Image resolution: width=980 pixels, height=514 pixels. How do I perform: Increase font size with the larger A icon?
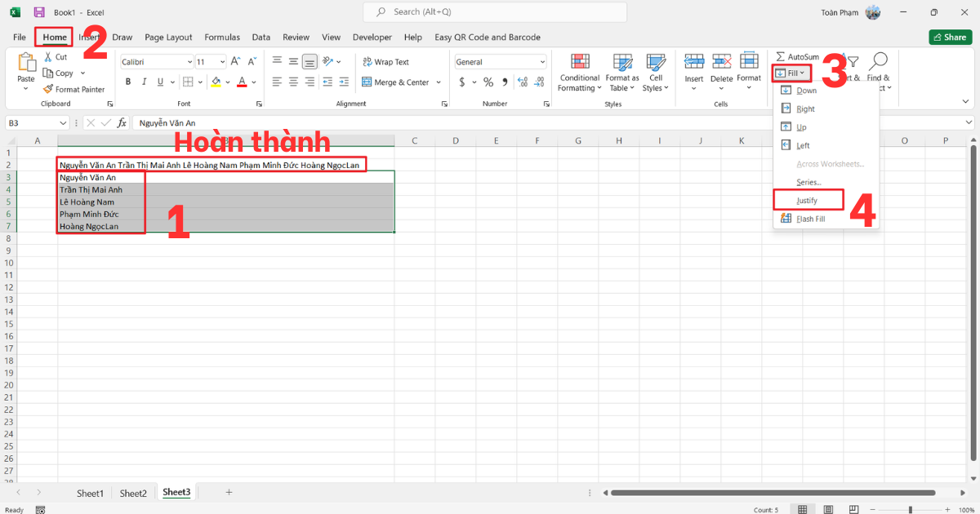pos(235,61)
